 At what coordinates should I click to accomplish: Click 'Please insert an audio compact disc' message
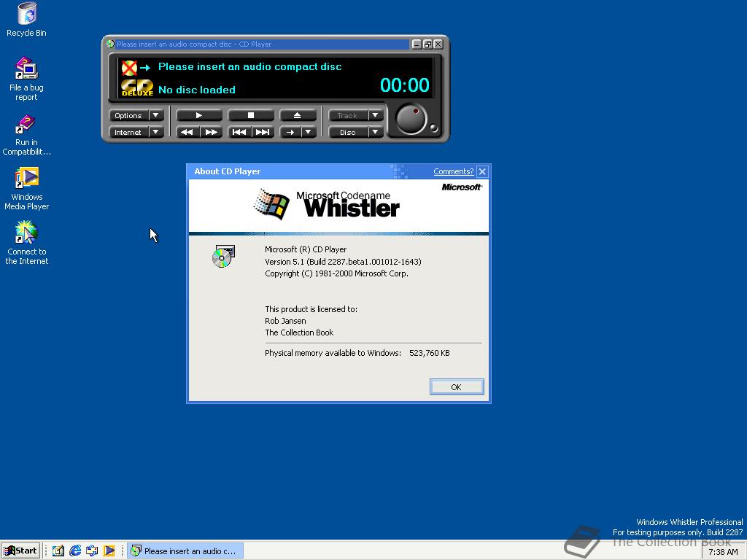[250, 66]
